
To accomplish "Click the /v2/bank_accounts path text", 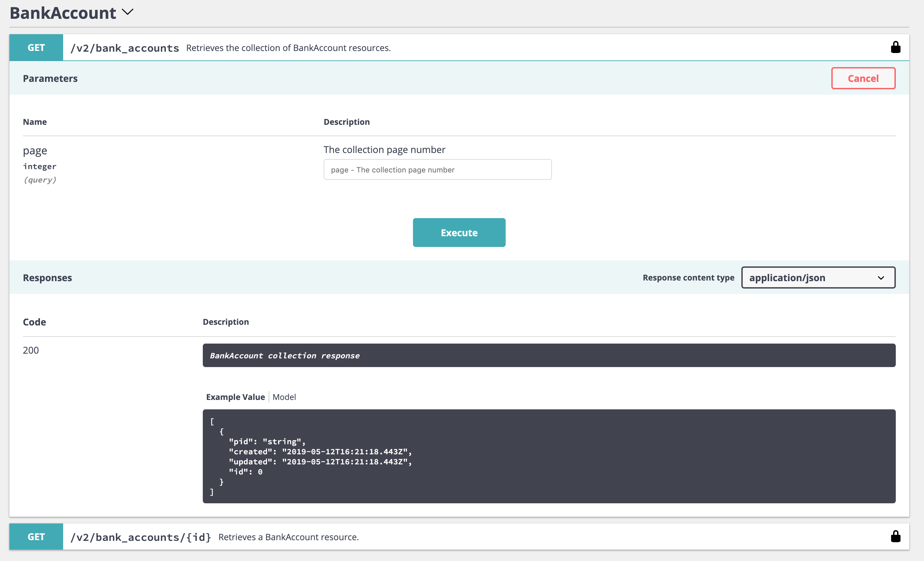I will pyautogui.click(x=125, y=48).
